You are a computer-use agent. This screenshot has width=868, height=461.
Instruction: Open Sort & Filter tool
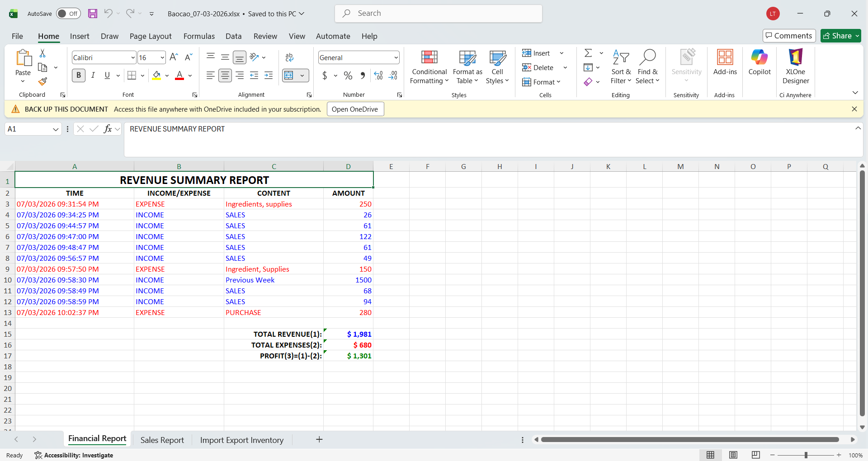621,67
